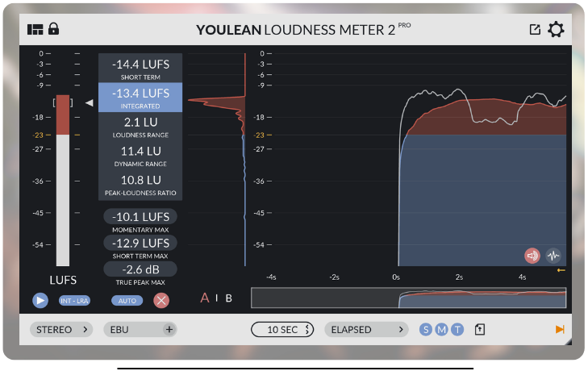Click the plus icon next to EBU
The height and width of the screenshot is (371, 588).
(x=169, y=330)
